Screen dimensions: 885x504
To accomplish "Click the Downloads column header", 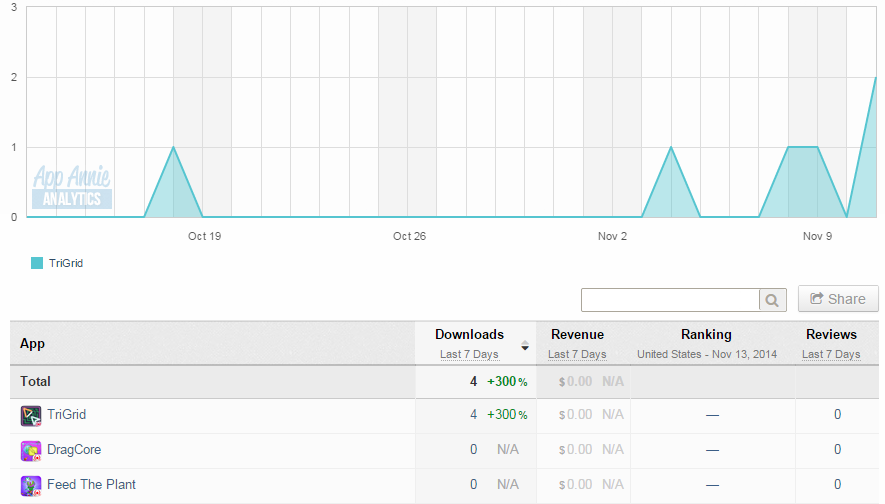I will pyautogui.click(x=470, y=334).
